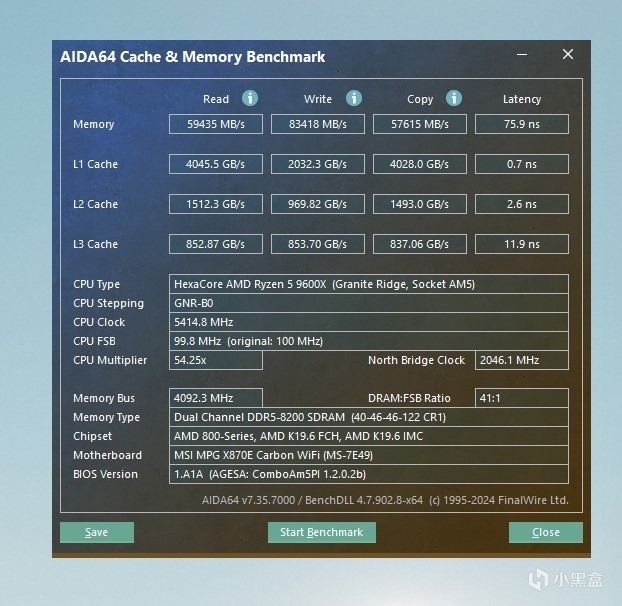
Task: Minimize the AIDA64 benchmark window
Action: [x=522, y=54]
